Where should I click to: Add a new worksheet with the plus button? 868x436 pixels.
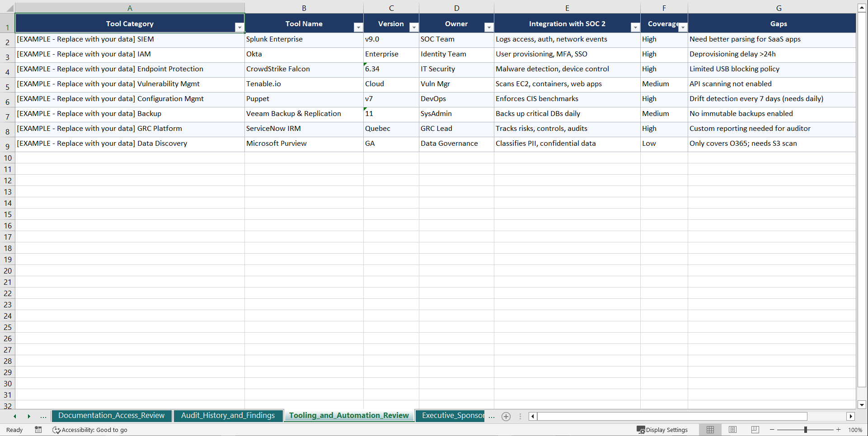coord(506,416)
